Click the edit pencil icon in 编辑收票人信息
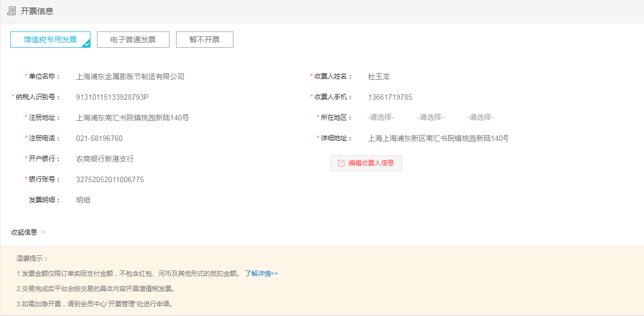644x316 pixels. coord(341,163)
